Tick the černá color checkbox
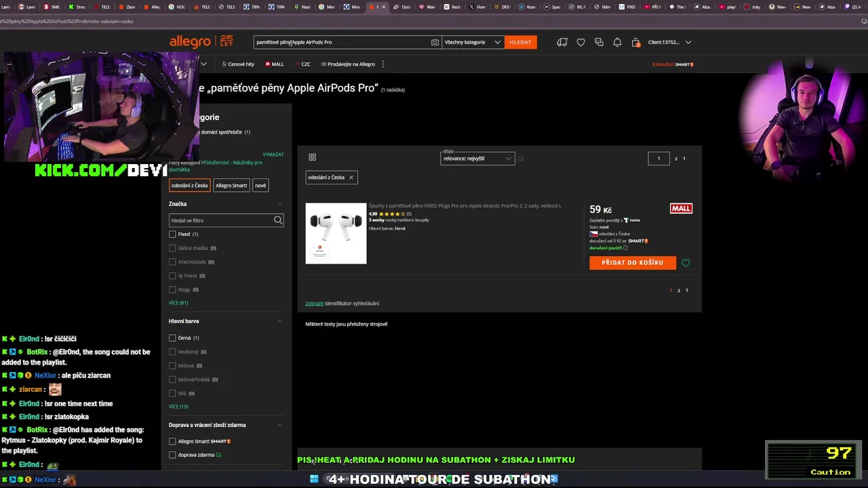Image resolution: width=868 pixels, height=488 pixels. click(172, 338)
